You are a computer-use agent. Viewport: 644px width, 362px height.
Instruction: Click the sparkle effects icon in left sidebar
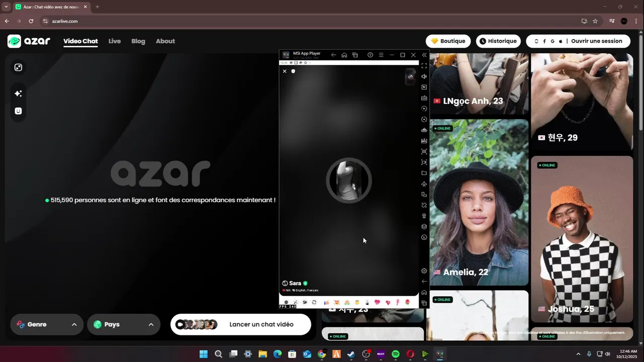(18, 94)
